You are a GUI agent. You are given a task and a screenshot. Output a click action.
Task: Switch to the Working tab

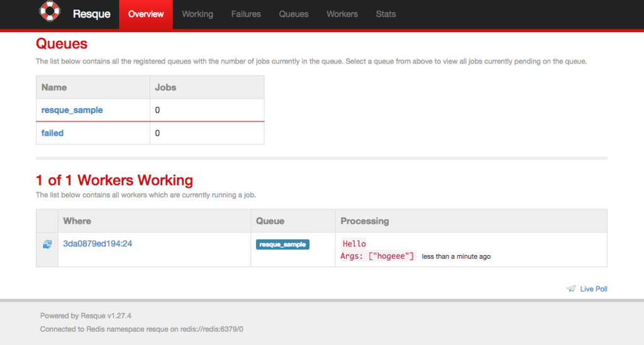click(x=197, y=14)
